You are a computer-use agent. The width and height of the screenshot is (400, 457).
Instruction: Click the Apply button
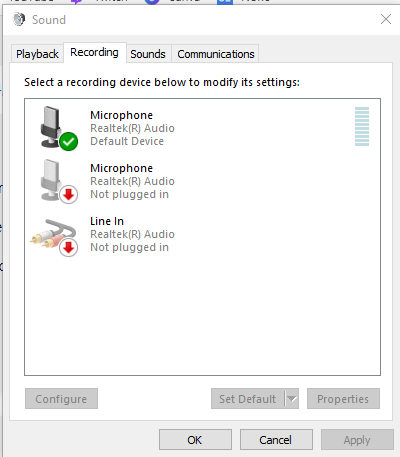[x=357, y=440]
